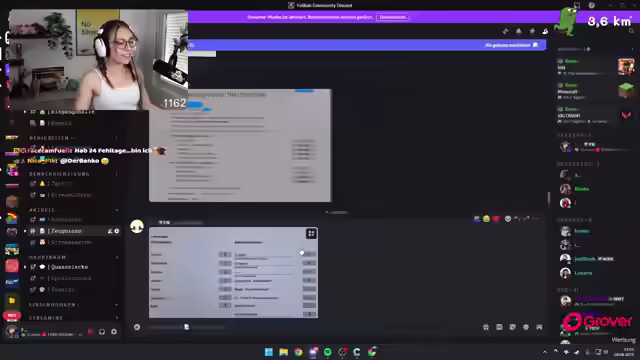This screenshot has height=360, width=640.
Task: Click the grid icon on the lower image
Action: (311, 233)
